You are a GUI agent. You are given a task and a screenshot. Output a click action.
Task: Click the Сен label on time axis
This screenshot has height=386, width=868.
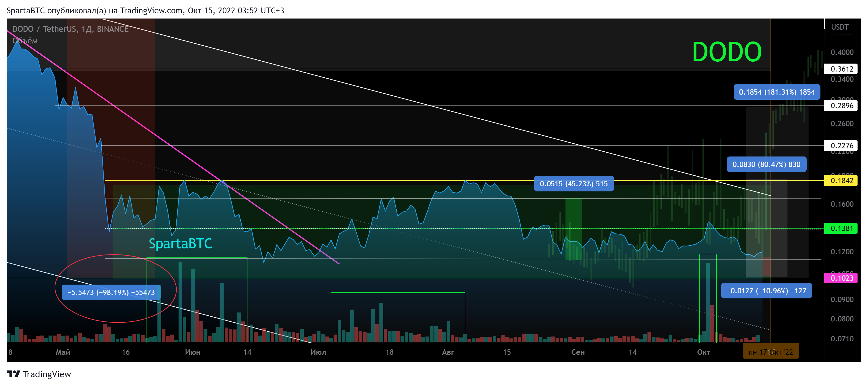(578, 352)
